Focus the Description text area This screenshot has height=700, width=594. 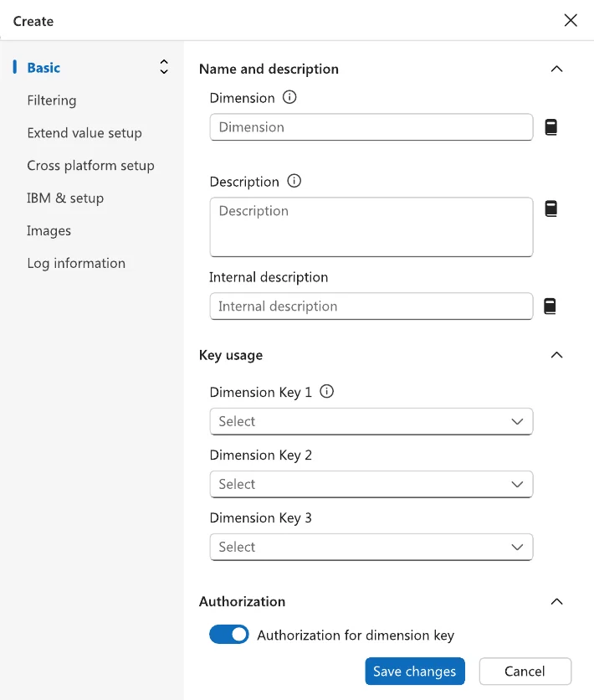click(x=371, y=227)
